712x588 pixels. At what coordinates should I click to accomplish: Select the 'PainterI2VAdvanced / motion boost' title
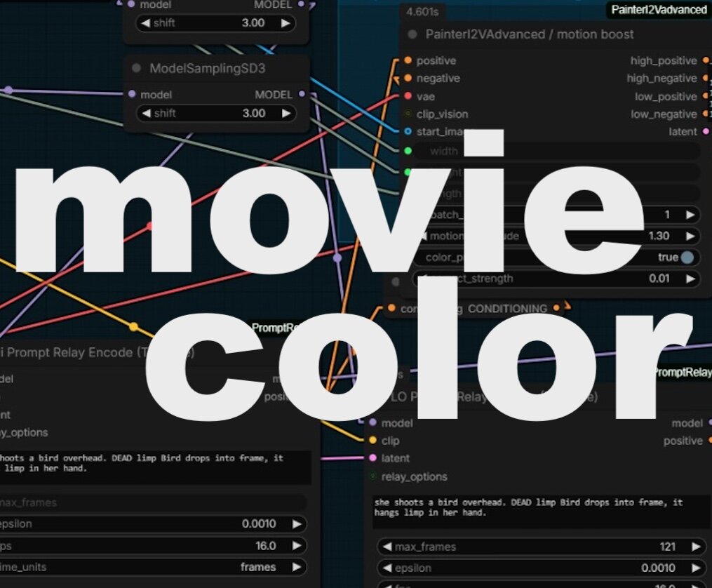coord(530,34)
